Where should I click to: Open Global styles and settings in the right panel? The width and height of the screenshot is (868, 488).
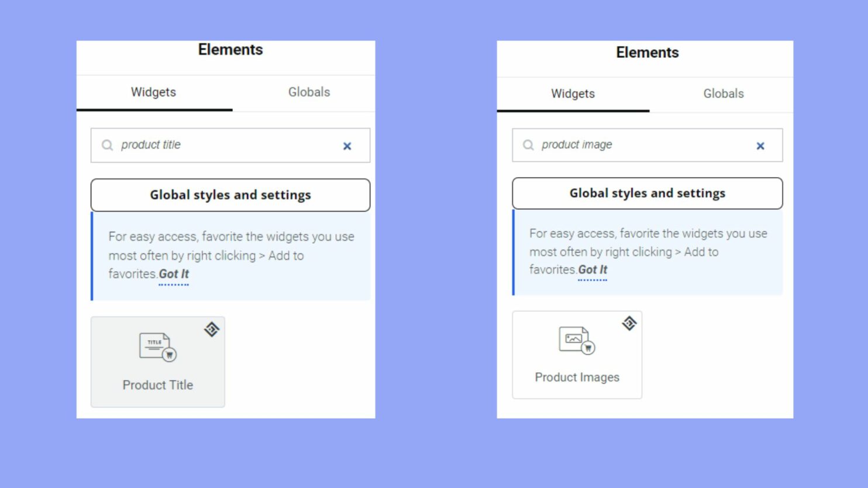pos(647,193)
